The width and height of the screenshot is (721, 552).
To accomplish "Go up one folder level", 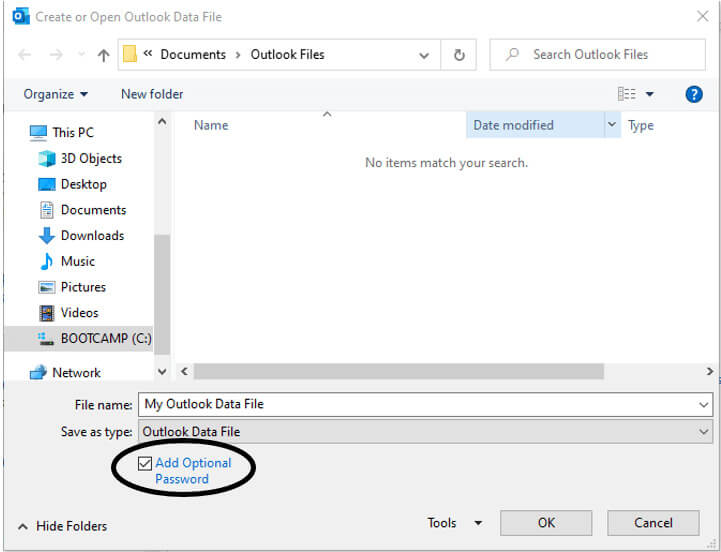I will 103,55.
